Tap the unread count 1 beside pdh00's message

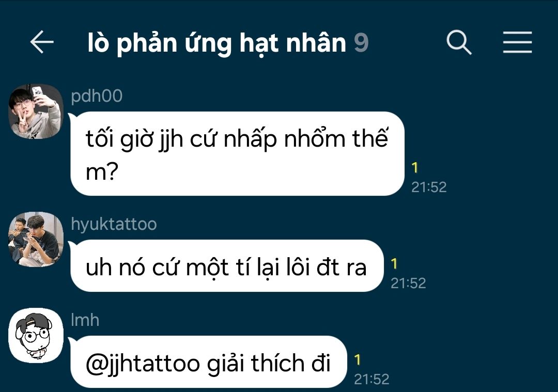414,167
